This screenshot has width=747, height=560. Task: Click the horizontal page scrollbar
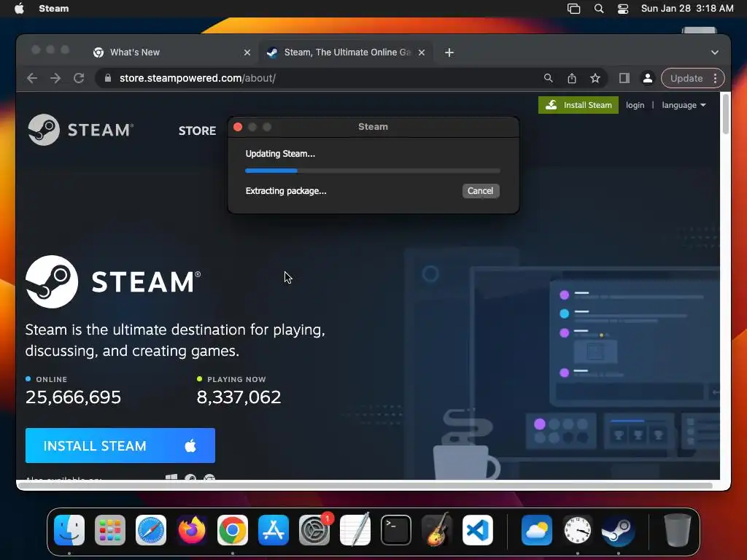pyautogui.click(x=365, y=485)
